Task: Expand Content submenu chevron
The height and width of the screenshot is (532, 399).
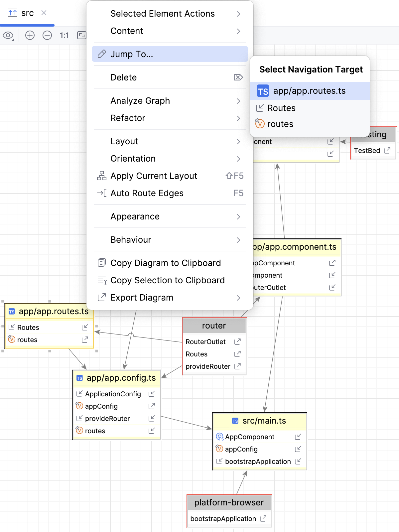Action: [238, 31]
